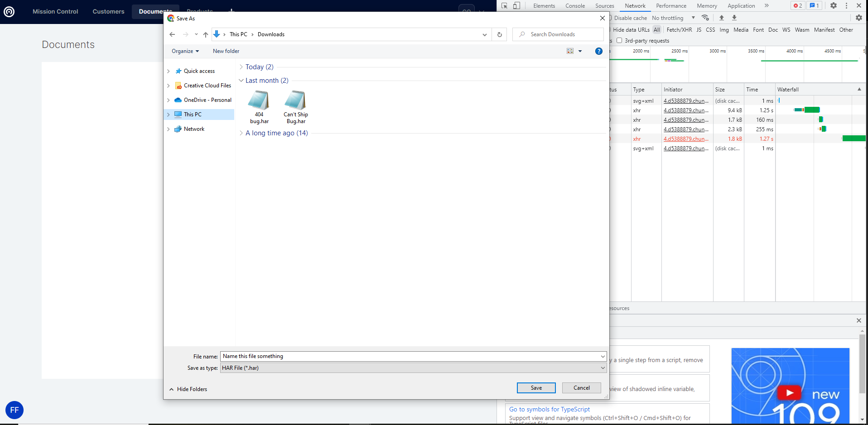Enable the 3rd-party requests checkbox
868x425 pixels.
(619, 40)
